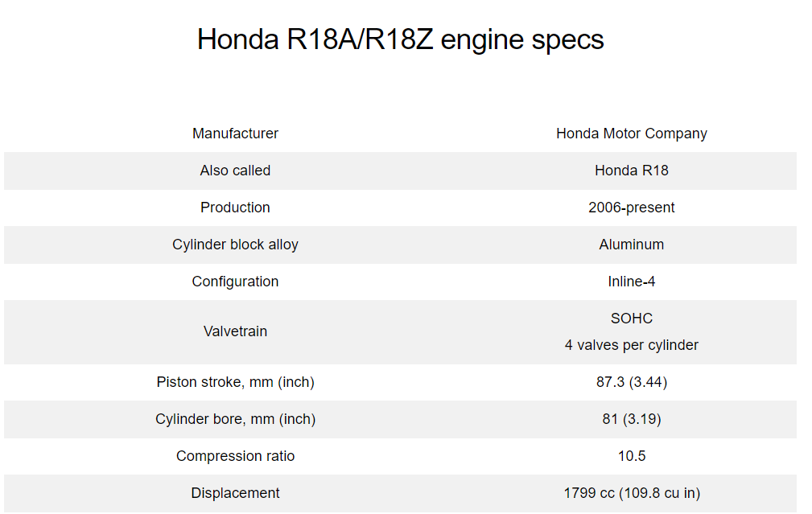The height and width of the screenshot is (514, 812).
Task: Click the Honda Motor Company value
Action: pyautogui.click(x=631, y=134)
